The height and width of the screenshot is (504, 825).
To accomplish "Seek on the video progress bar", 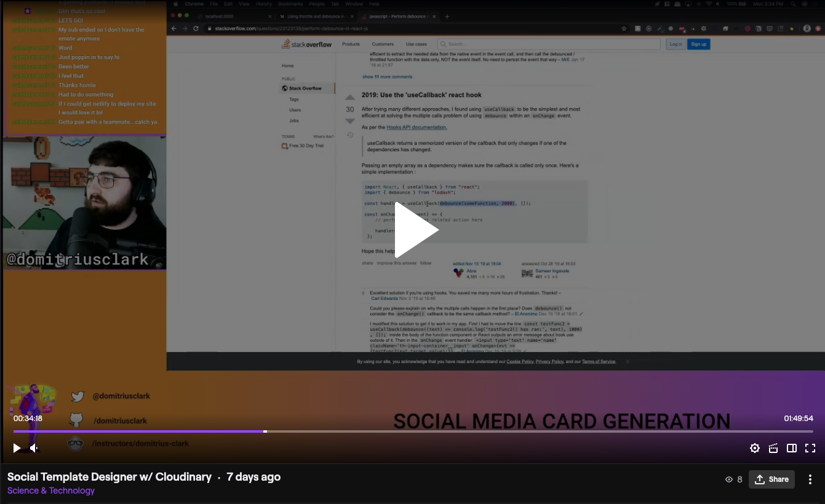I will (x=413, y=431).
